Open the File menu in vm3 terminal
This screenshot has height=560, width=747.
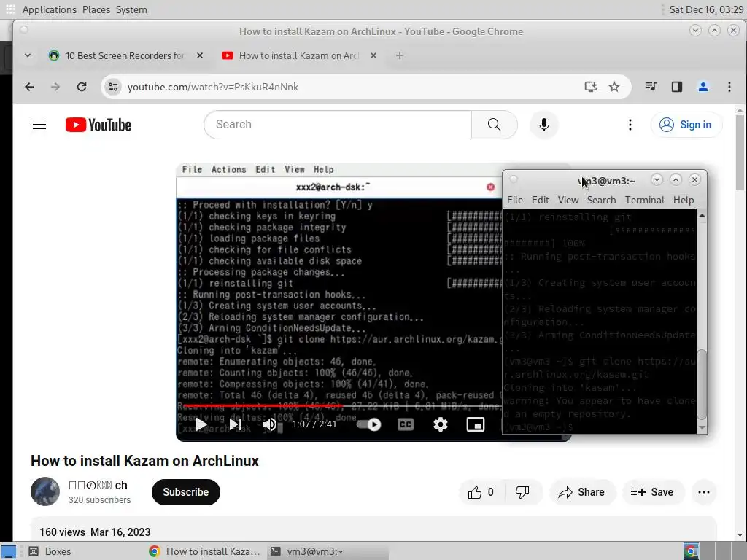coord(515,200)
